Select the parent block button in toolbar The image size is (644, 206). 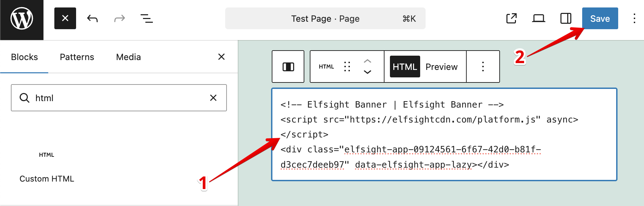click(x=288, y=67)
